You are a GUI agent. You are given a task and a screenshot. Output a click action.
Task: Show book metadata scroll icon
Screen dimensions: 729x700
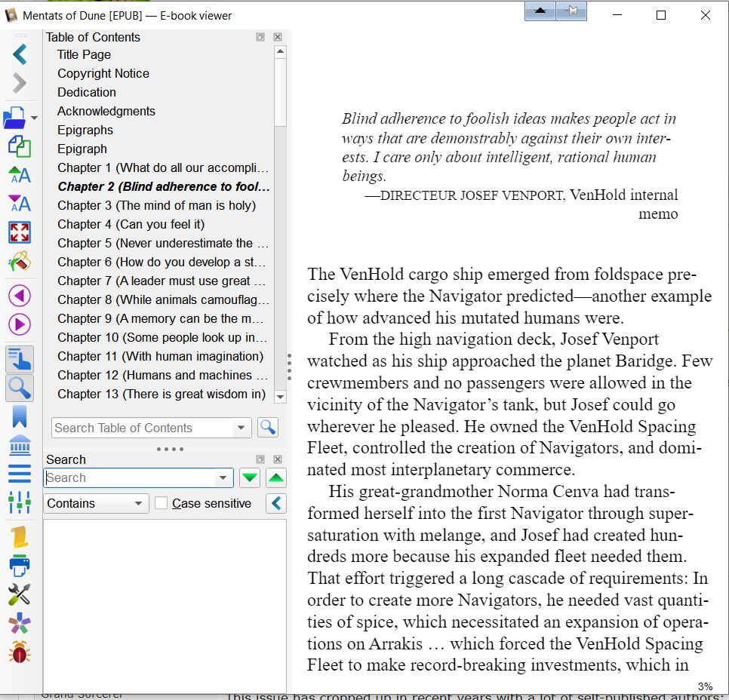click(20, 537)
